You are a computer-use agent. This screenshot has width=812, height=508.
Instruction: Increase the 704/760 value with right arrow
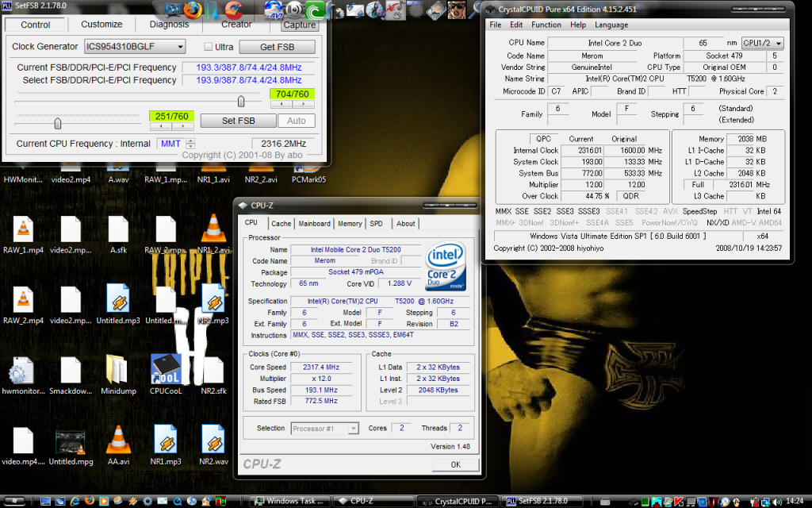click(x=303, y=104)
